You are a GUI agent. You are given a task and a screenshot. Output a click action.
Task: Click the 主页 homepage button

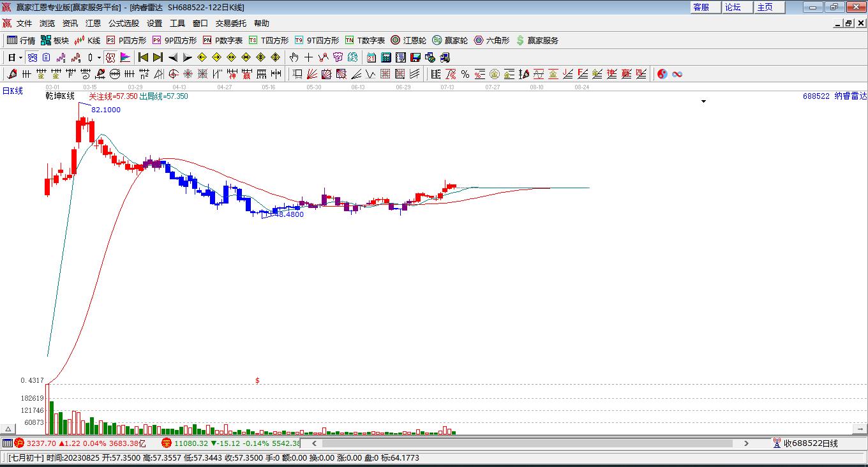769,7
